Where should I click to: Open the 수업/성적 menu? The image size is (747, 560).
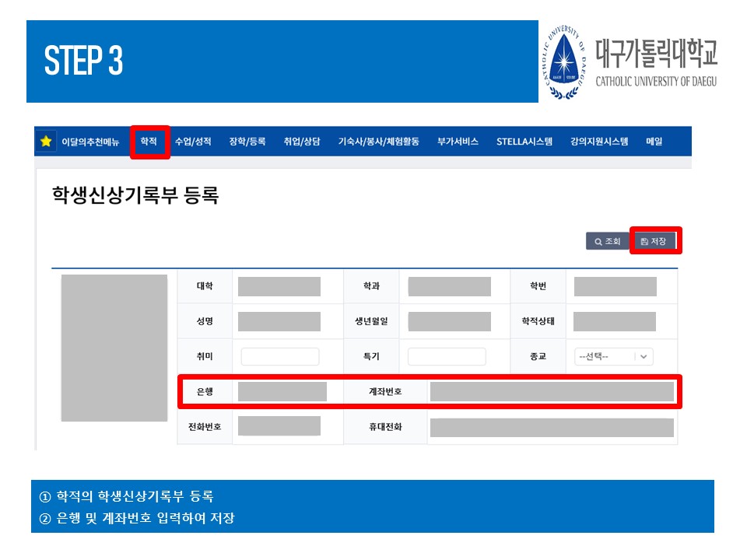pos(193,142)
